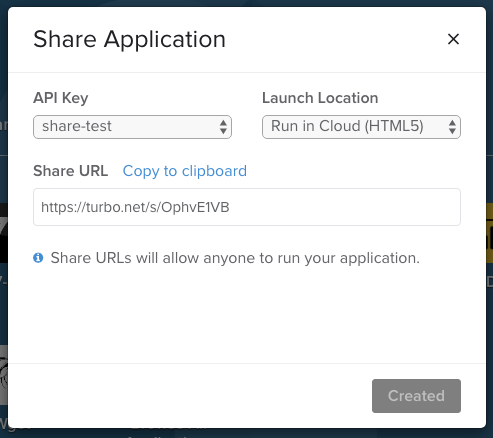Click the Launch Location label
This screenshot has width=493, height=438.
(320, 98)
